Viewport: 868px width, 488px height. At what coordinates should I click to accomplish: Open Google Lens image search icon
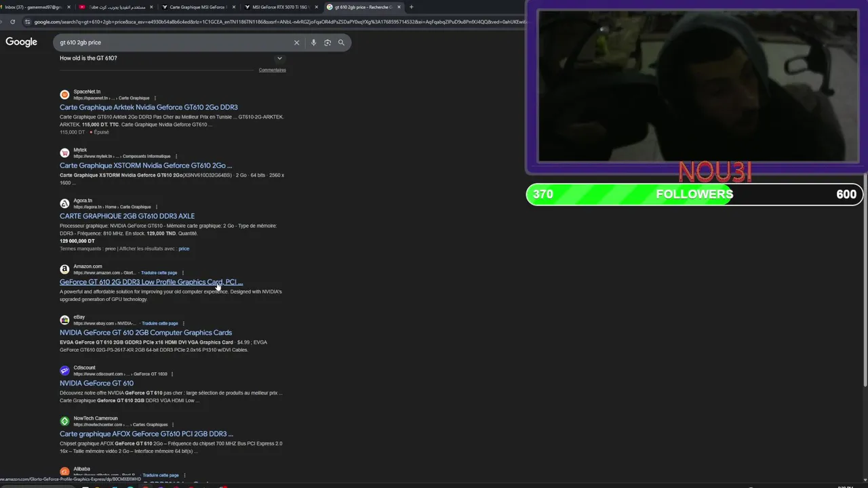point(328,43)
